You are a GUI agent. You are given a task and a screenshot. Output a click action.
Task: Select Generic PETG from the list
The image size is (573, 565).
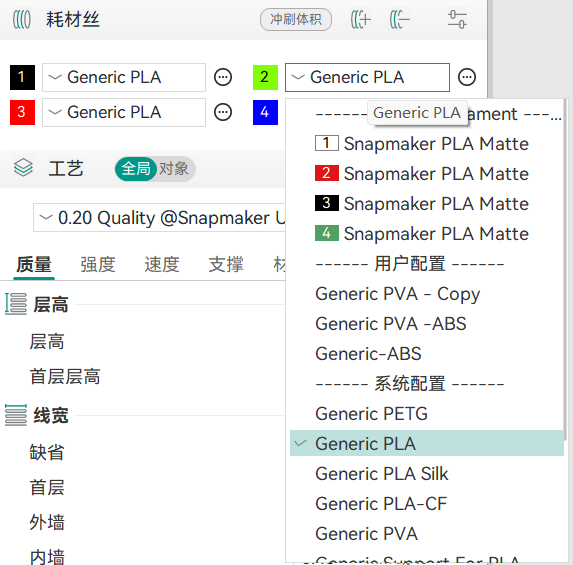(426, 414)
